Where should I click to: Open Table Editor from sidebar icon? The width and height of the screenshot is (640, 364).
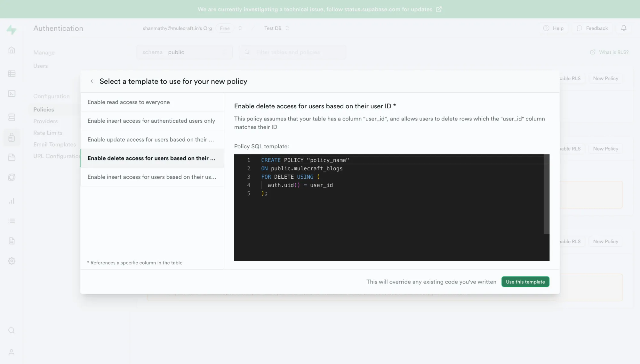click(x=12, y=74)
